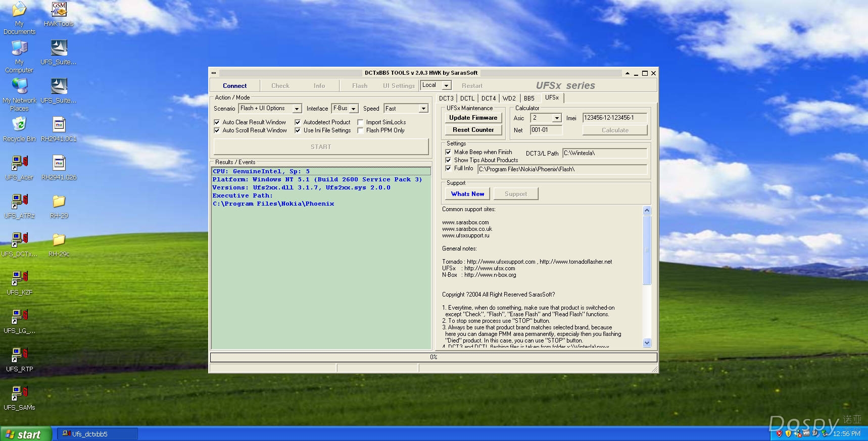
Task: Click the Calculate button
Action: click(615, 130)
